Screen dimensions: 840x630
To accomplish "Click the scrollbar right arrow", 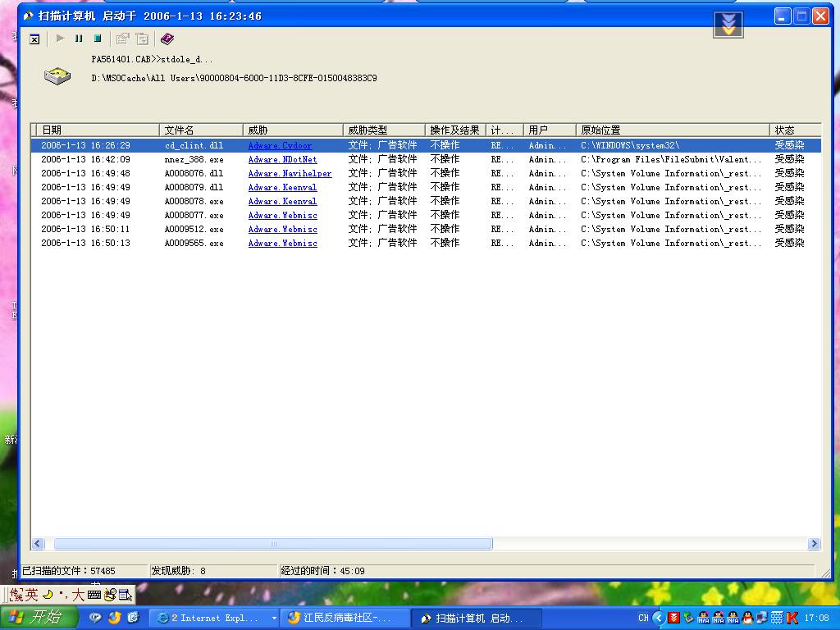I will click(x=815, y=543).
